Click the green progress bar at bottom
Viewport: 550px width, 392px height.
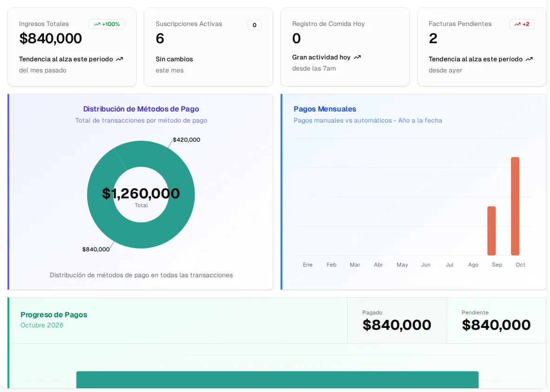[x=277, y=380]
